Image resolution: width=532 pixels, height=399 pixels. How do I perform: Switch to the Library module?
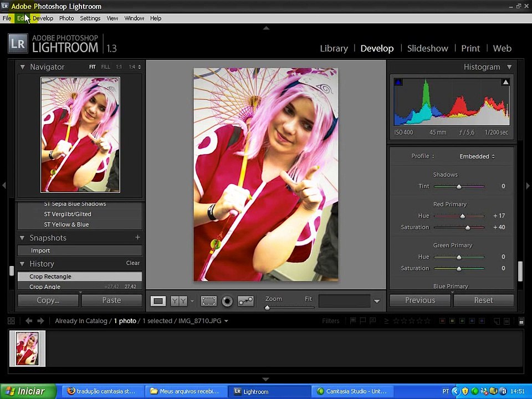pos(334,49)
